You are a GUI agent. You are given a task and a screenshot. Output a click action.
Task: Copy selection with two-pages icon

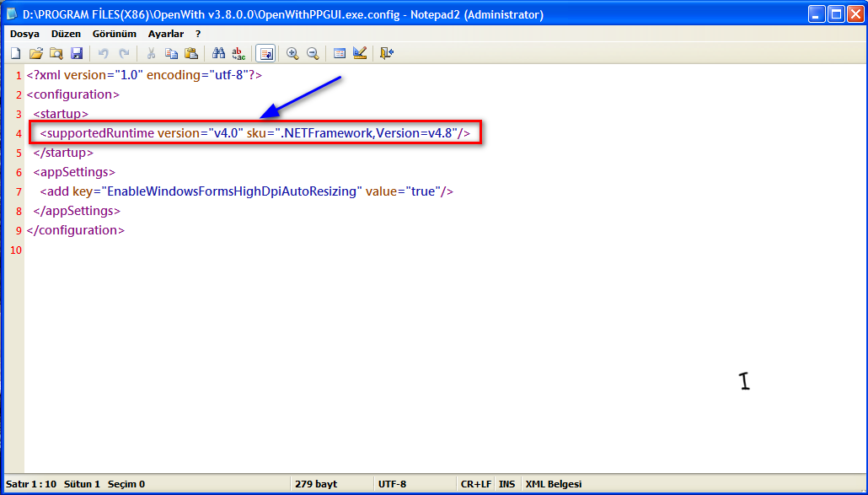coord(172,53)
